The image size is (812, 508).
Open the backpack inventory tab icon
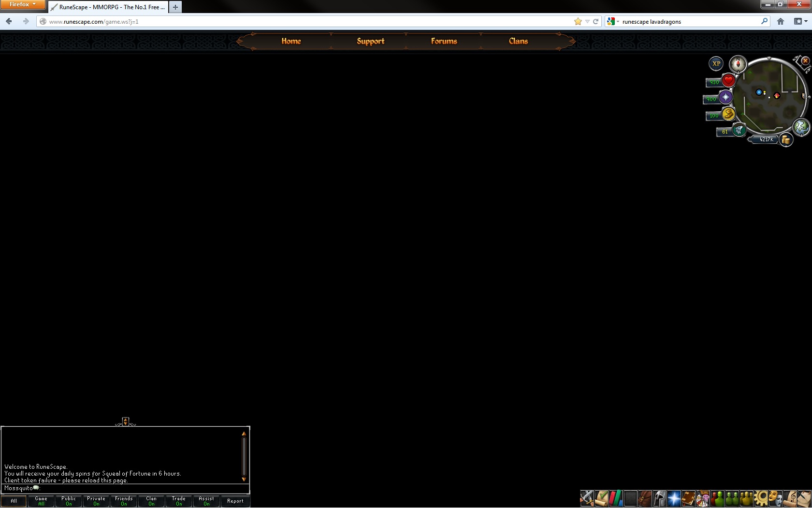coord(645,498)
